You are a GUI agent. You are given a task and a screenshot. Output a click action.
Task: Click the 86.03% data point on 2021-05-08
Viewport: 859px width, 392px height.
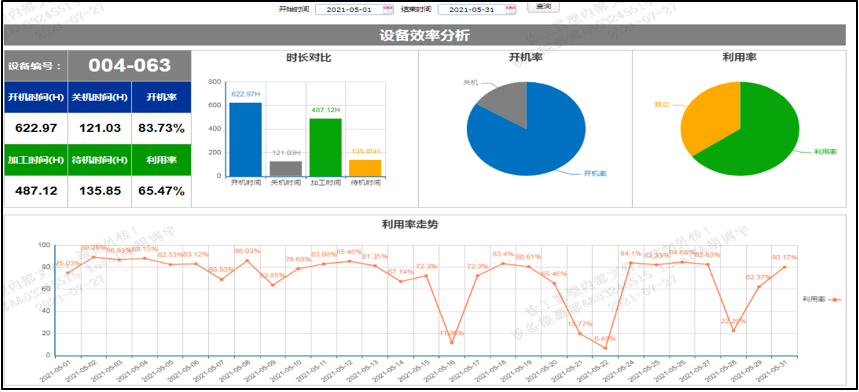click(247, 261)
